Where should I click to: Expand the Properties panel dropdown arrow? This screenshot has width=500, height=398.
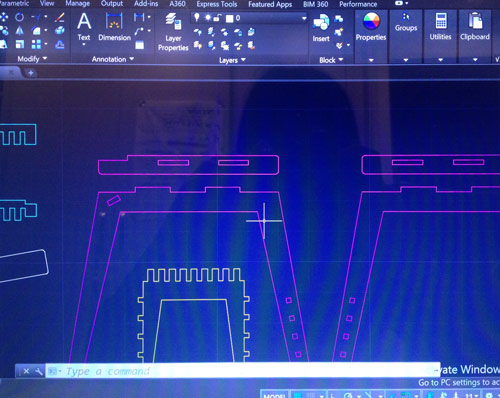pyautogui.click(x=371, y=60)
